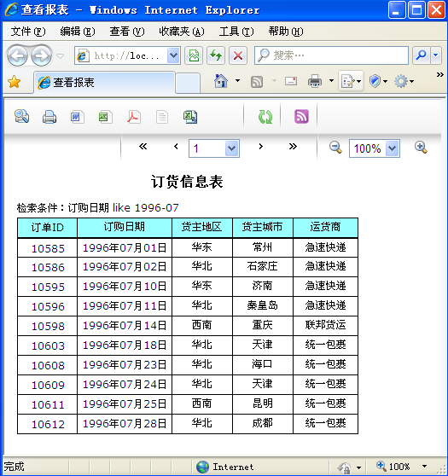This screenshot has width=448, height=476.
Task: Refresh the report with green arrows
Action: tap(265, 117)
